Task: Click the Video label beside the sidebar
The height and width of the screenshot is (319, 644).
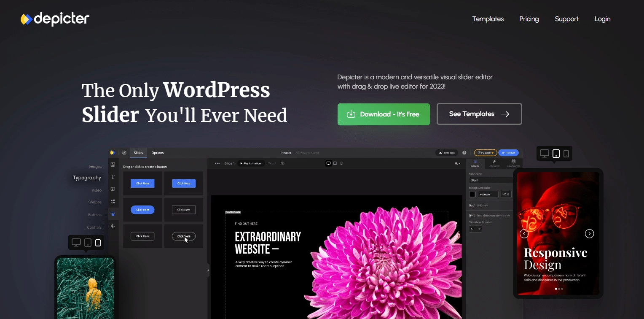Action: tap(97, 190)
